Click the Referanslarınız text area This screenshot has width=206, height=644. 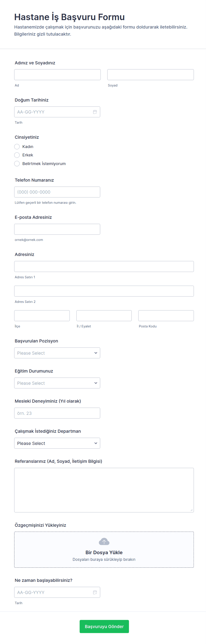pyautogui.click(x=104, y=490)
